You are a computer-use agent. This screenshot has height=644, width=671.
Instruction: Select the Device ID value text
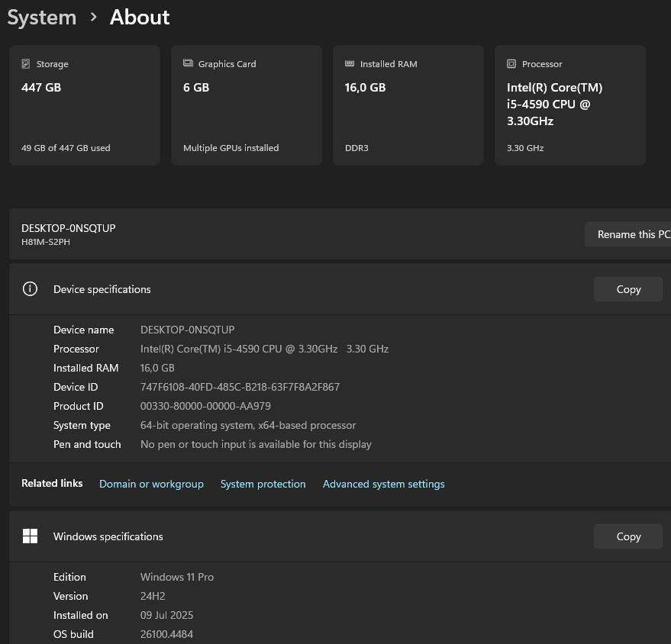pyautogui.click(x=240, y=387)
